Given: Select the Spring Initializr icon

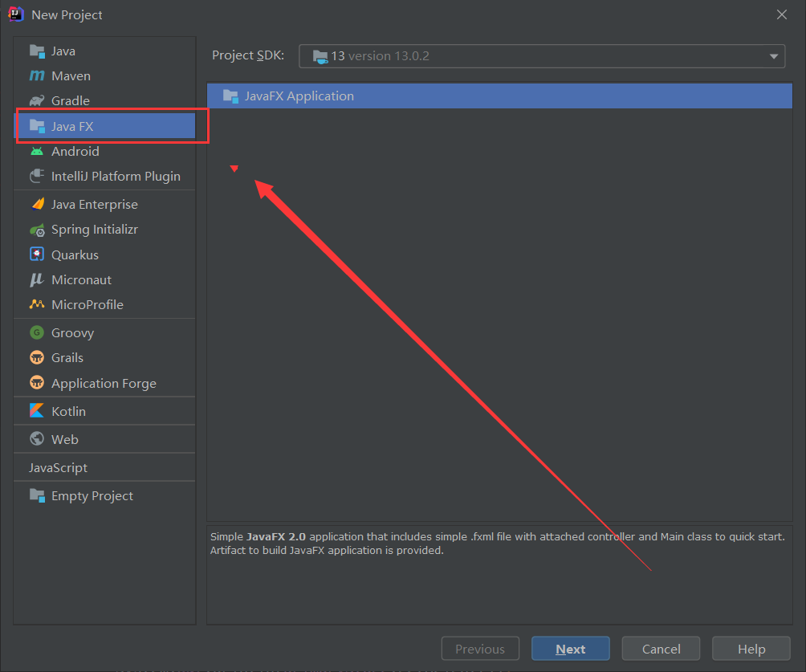Looking at the screenshot, I should pyautogui.click(x=37, y=230).
